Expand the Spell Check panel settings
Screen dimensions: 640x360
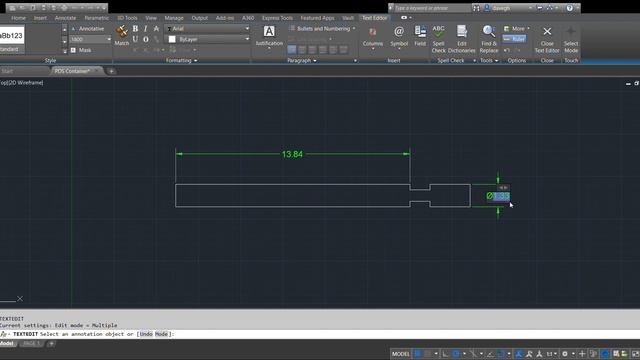click(474, 60)
